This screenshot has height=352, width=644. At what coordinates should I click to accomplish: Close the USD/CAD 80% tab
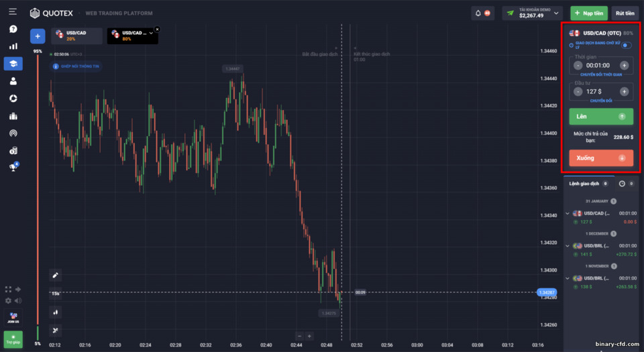[x=157, y=29]
